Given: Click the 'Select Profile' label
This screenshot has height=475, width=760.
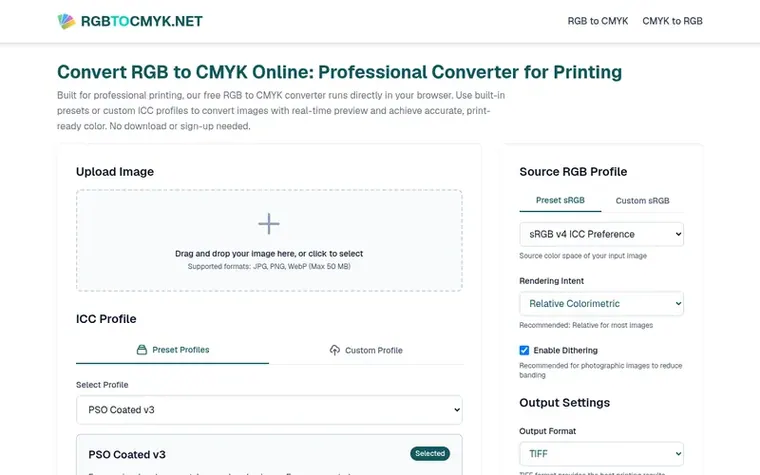Looking at the screenshot, I should click(102, 385).
